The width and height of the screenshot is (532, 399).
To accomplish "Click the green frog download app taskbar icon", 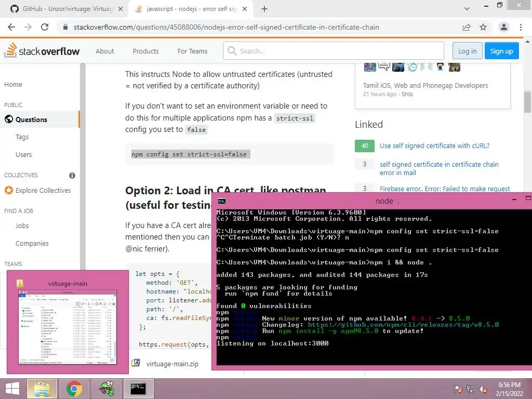I will tap(107, 389).
